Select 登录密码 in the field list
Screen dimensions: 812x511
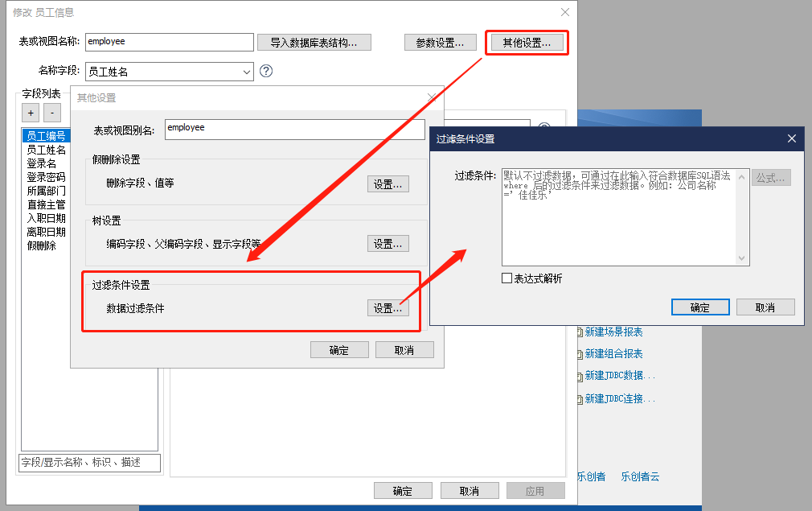pyautogui.click(x=46, y=177)
